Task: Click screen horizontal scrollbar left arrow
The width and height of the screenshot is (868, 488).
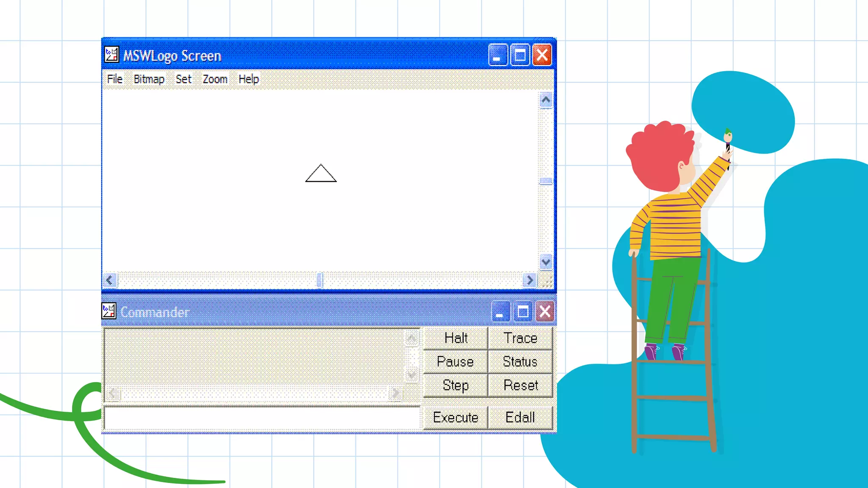Action: (x=110, y=280)
